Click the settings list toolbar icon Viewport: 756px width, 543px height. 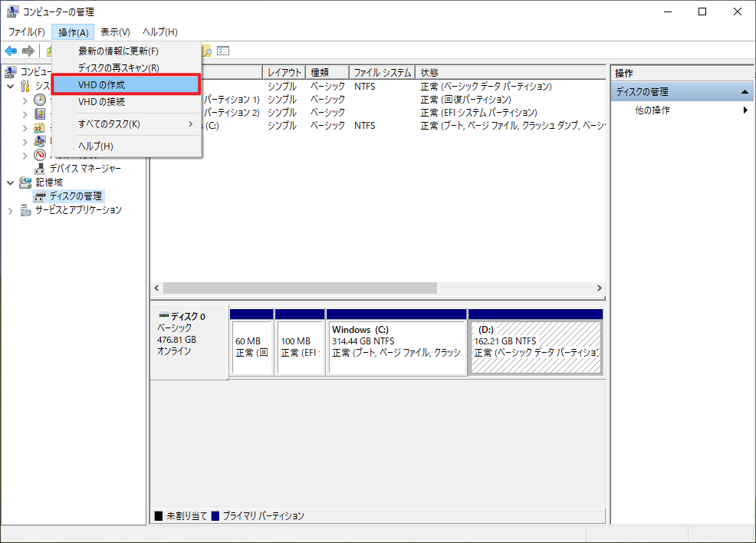223,51
